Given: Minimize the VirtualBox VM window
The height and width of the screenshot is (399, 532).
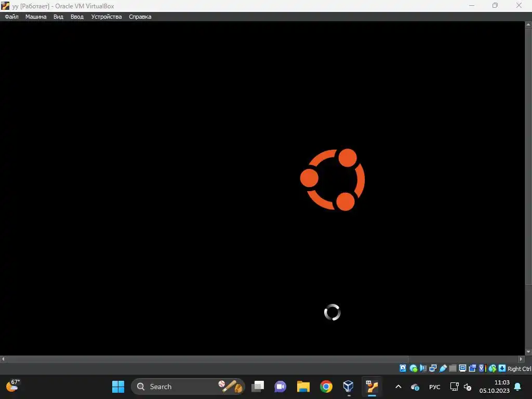Looking at the screenshot, I should tap(472, 5).
